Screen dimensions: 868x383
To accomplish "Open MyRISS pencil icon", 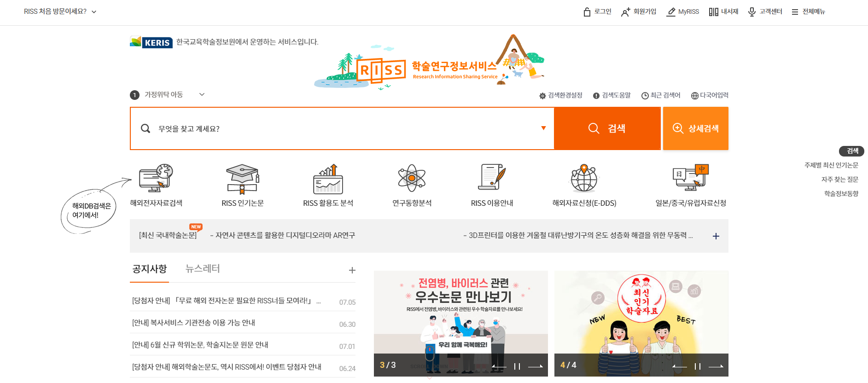I will pos(671,12).
